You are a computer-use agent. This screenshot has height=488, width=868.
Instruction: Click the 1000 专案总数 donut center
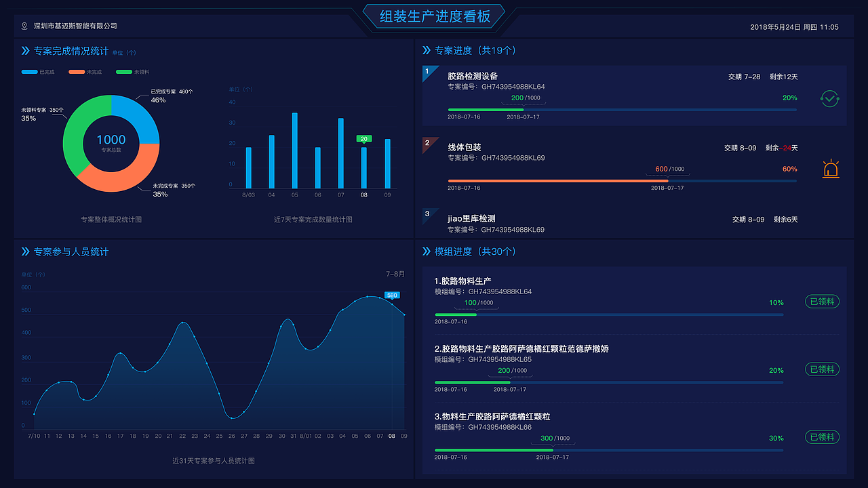111,142
